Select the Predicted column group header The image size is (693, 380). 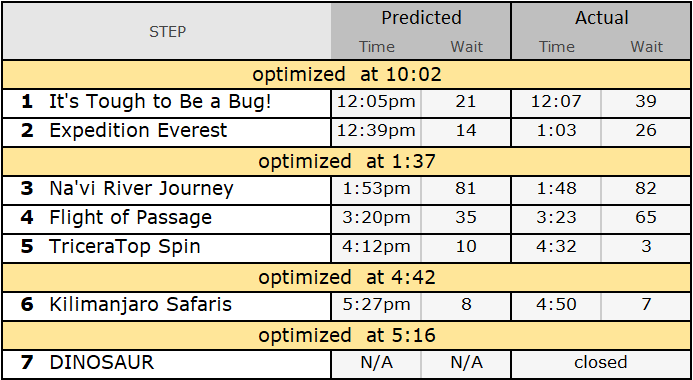(x=421, y=18)
